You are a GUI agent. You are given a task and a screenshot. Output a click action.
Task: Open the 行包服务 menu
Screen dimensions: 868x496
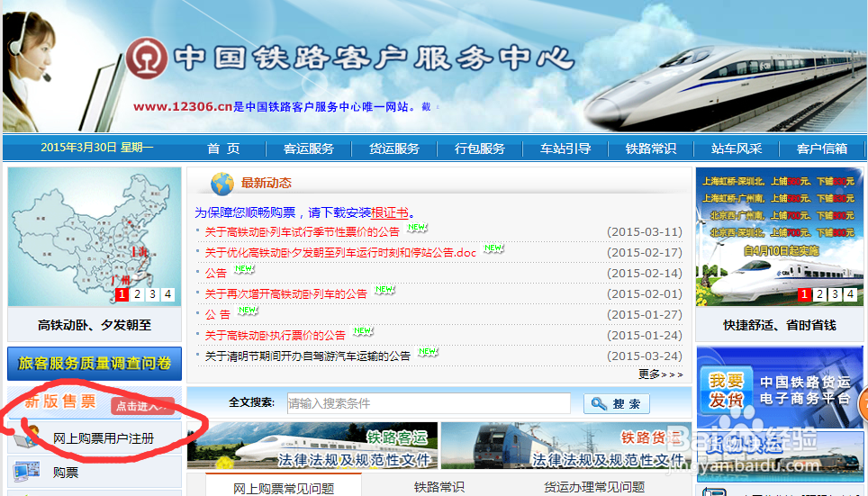pos(479,149)
